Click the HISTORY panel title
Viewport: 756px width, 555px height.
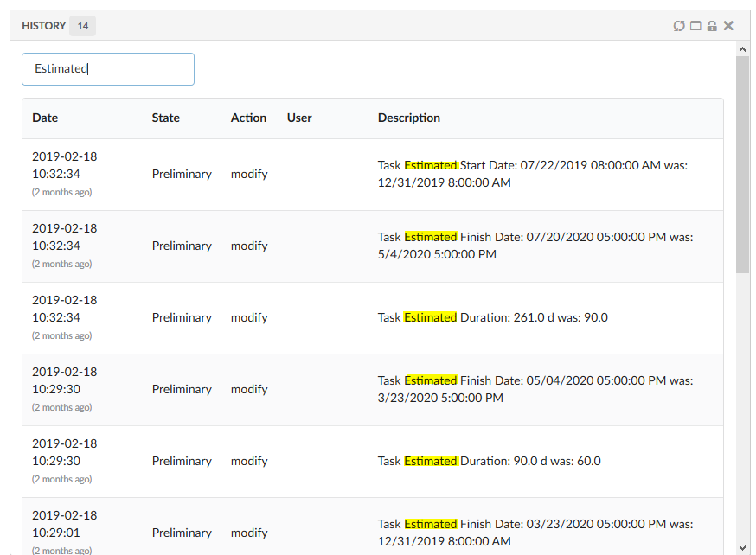coord(43,26)
